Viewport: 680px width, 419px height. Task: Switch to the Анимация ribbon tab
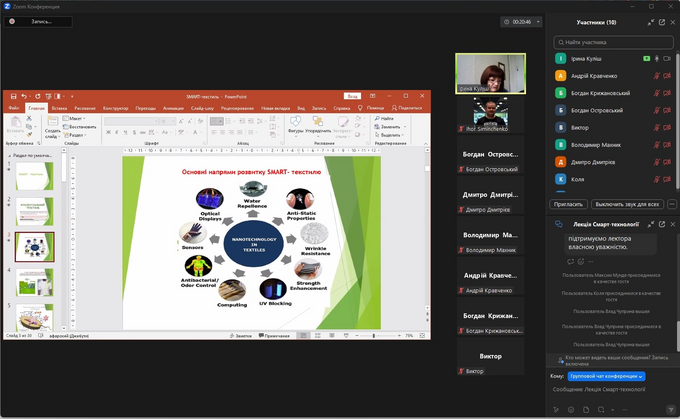point(173,108)
